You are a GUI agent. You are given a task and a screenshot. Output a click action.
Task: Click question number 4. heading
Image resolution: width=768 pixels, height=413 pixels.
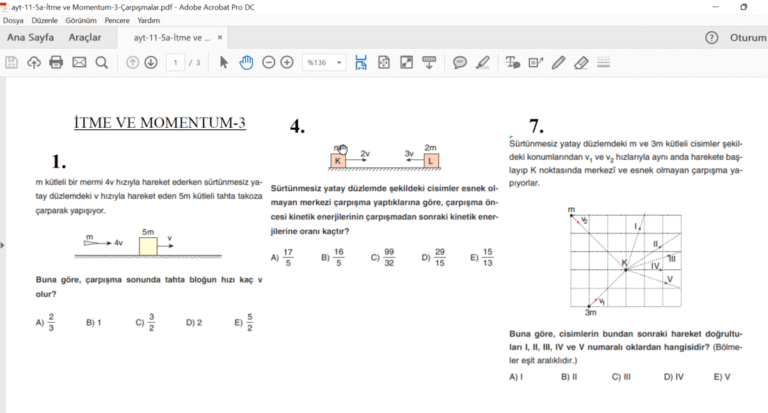pos(297,126)
